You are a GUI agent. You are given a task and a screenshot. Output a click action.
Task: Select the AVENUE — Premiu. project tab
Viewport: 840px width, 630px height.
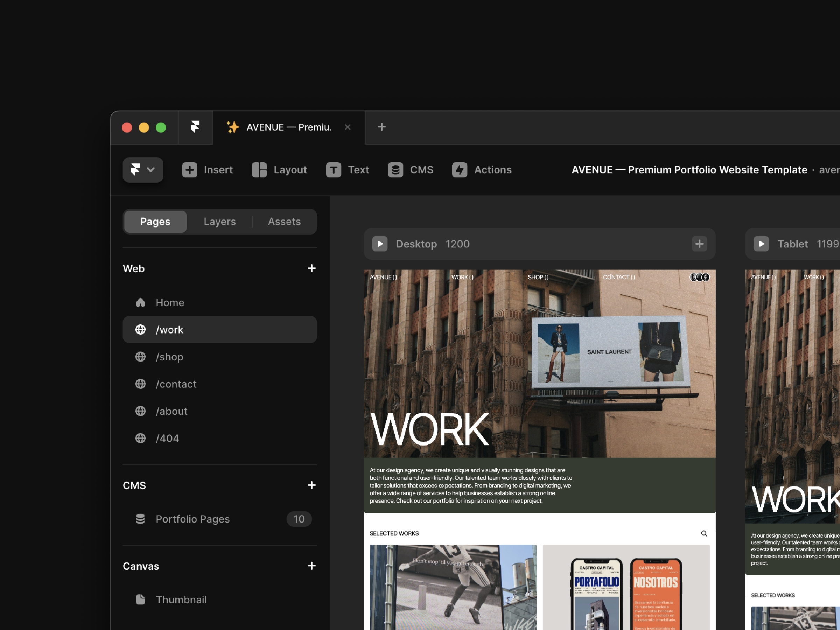tap(289, 127)
